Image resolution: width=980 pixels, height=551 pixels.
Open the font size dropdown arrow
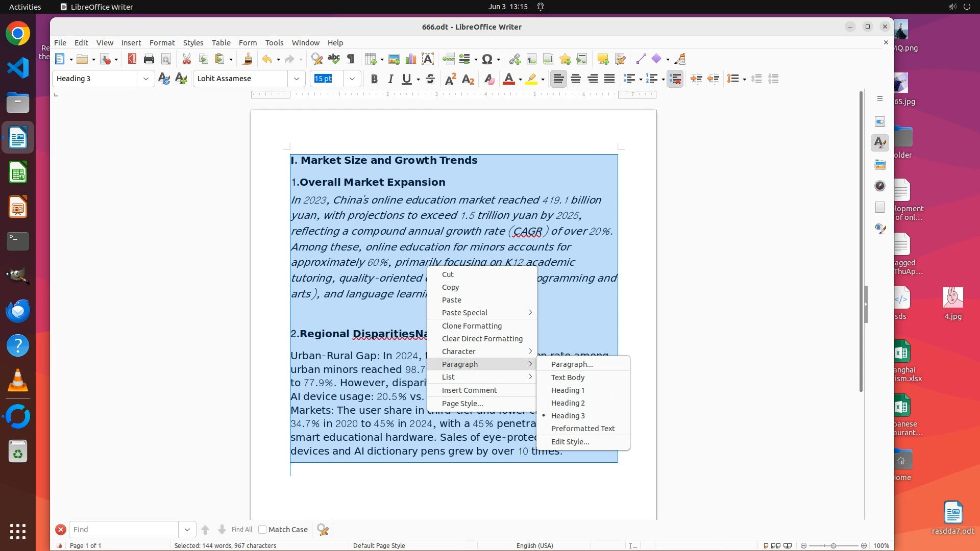(x=352, y=79)
